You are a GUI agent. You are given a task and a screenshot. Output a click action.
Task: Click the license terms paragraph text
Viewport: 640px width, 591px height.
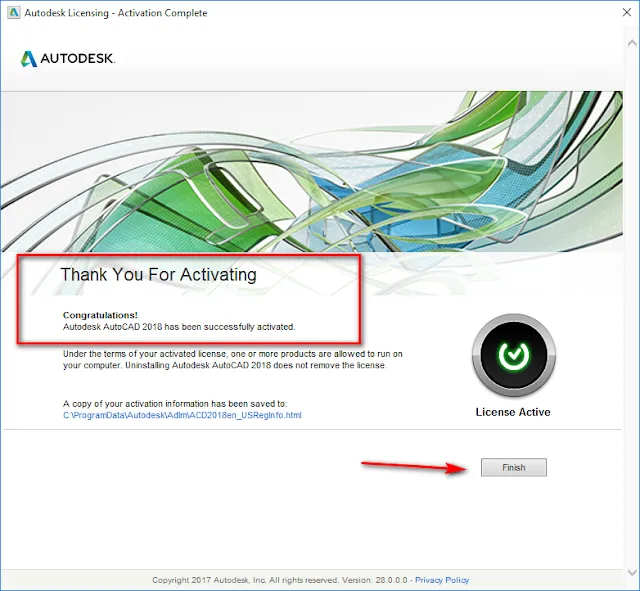[x=232, y=360]
